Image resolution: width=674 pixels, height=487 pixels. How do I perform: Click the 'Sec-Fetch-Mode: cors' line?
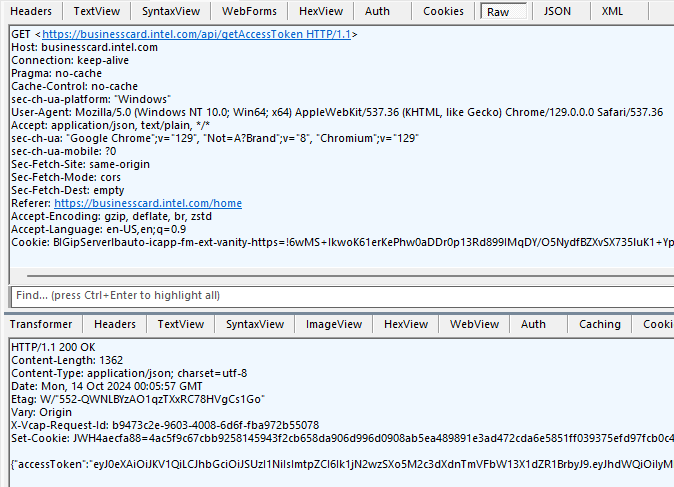pyautogui.click(x=66, y=177)
